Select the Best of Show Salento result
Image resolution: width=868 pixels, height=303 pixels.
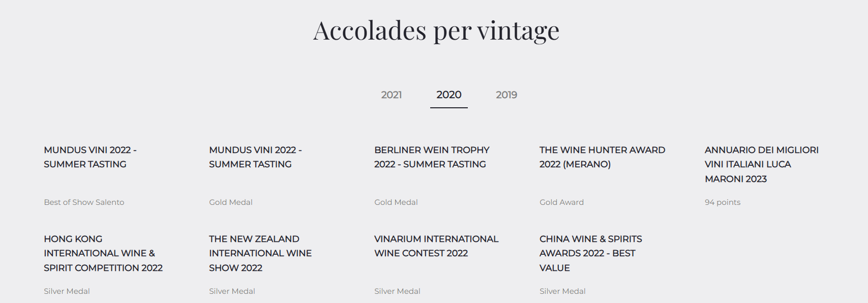(x=84, y=202)
